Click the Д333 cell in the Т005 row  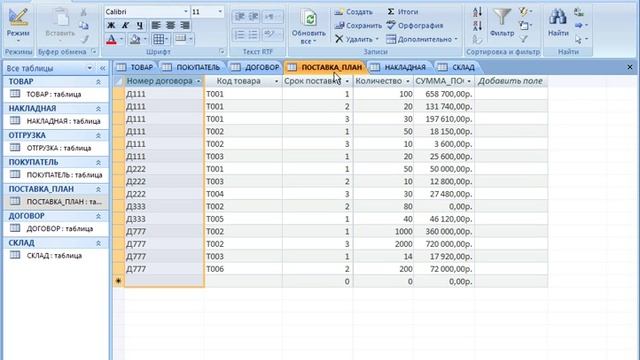tap(164, 219)
